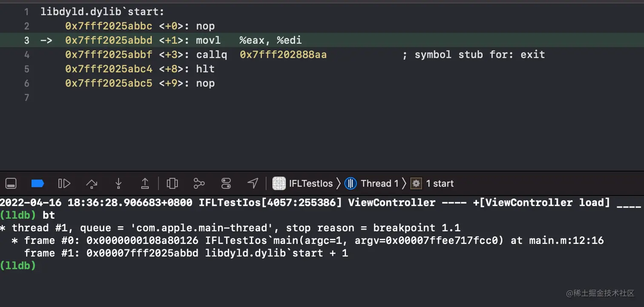Viewport: 644px width, 307px height.
Task: Open the '1 start' stack frame dropdown
Action: click(440, 184)
